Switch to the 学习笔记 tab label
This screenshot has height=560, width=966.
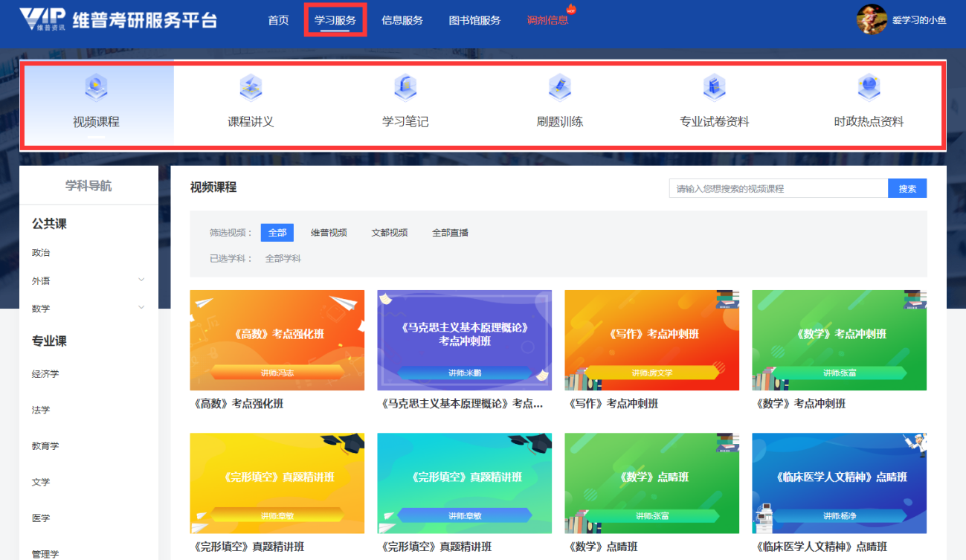(x=405, y=122)
